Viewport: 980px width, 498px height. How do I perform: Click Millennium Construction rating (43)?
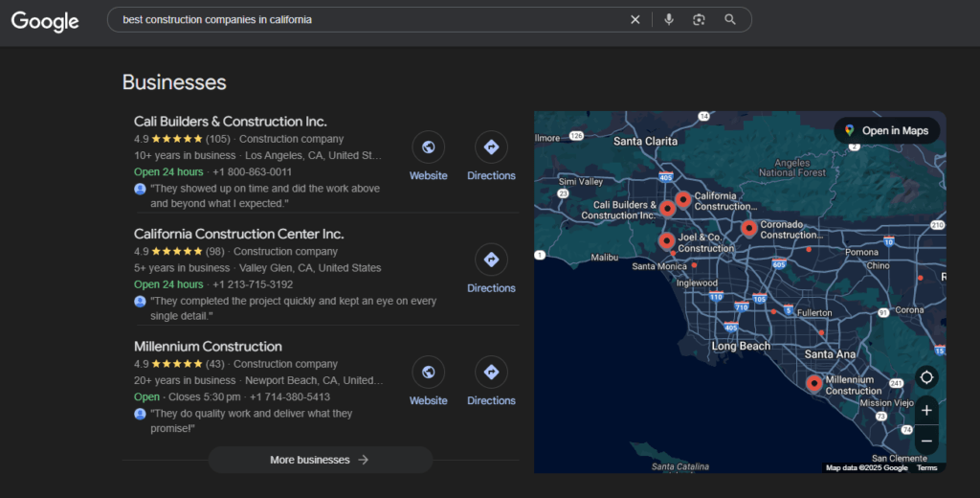pos(179,364)
